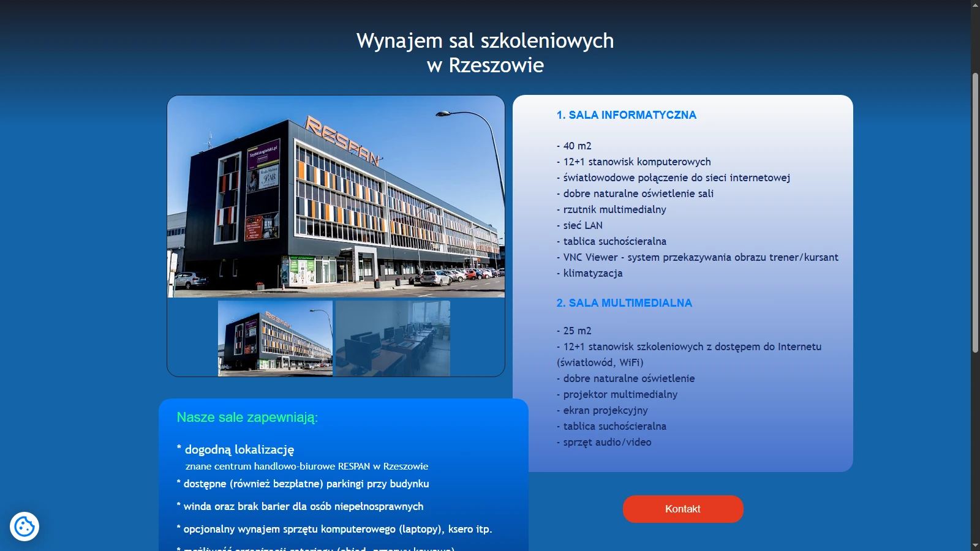Click the '- 25 m2' line
This screenshot has height=551, width=980.
[x=574, y=331]
